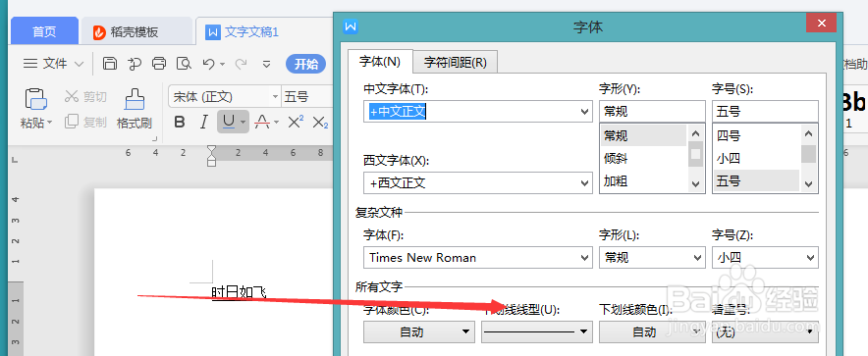868x356 pixels.
Task: Close the 字体 dialog with red X
Action: (822, 24)
